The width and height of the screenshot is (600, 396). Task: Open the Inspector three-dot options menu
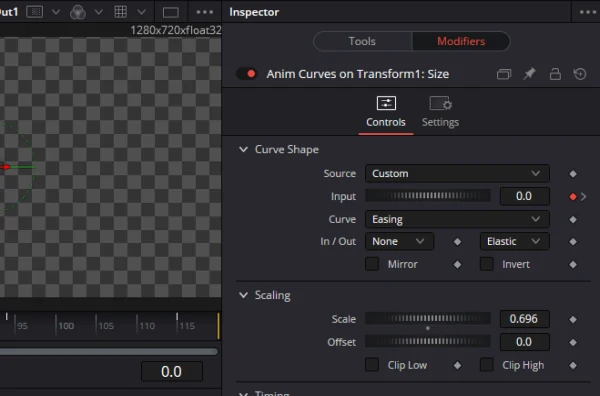coord(588,12)
